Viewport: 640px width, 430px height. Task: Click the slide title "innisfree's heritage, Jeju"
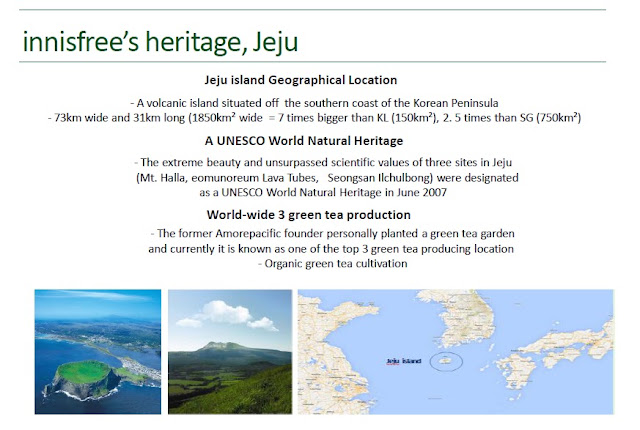160,42
